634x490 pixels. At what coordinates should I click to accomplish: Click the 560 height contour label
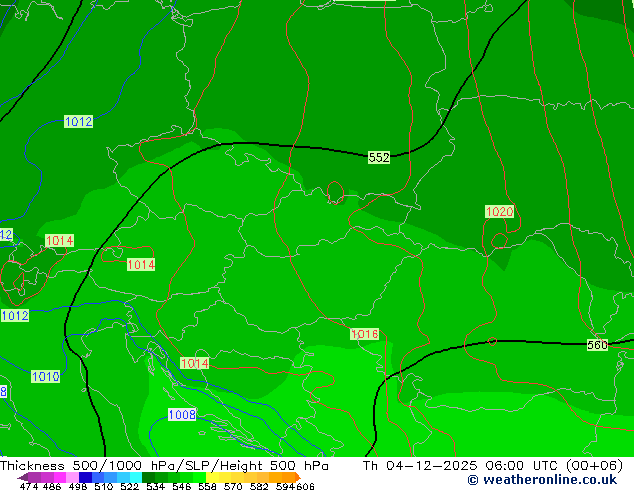597,345
